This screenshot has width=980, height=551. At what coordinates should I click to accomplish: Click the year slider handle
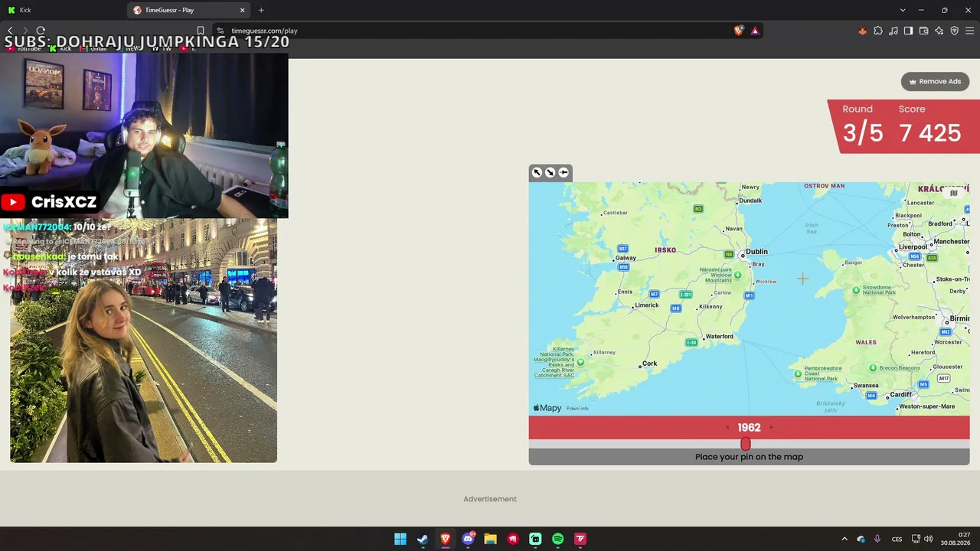pos(746,444)
